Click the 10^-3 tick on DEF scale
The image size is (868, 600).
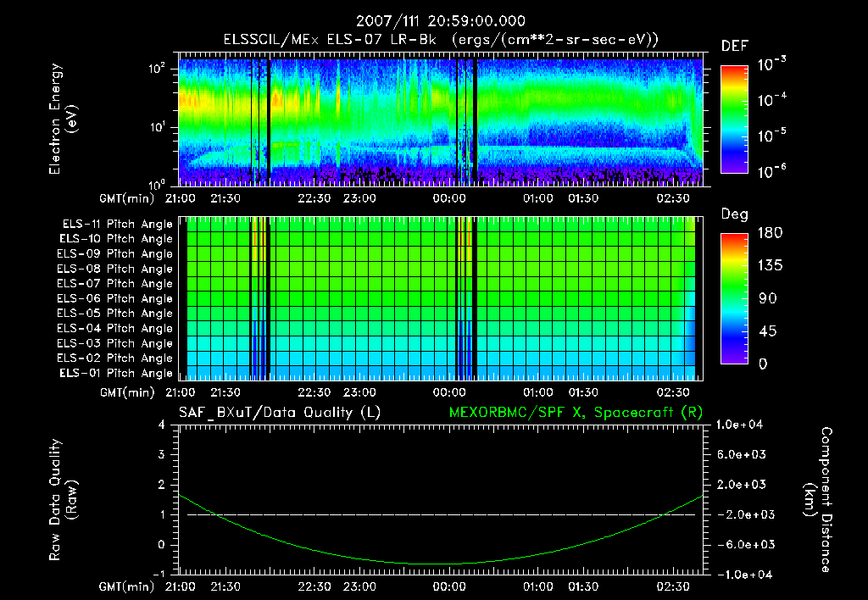point(771,64)
